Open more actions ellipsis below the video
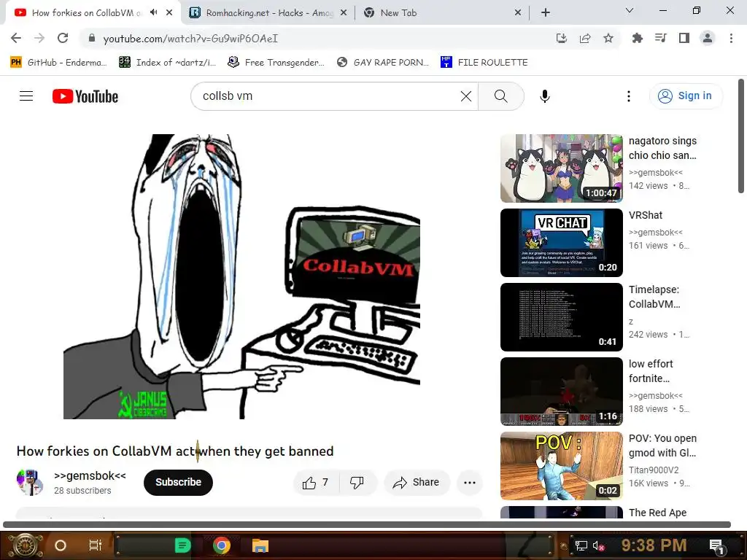This screenshot has width=747, height=560. pos(470,483)
